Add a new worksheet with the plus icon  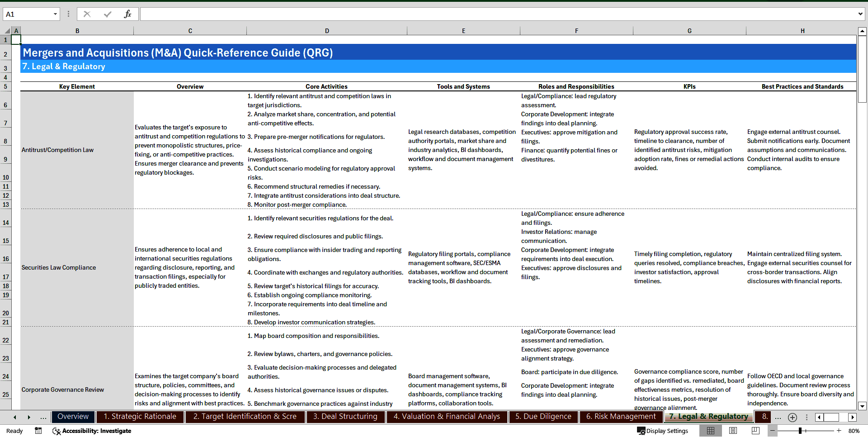(x=793, y=417)
